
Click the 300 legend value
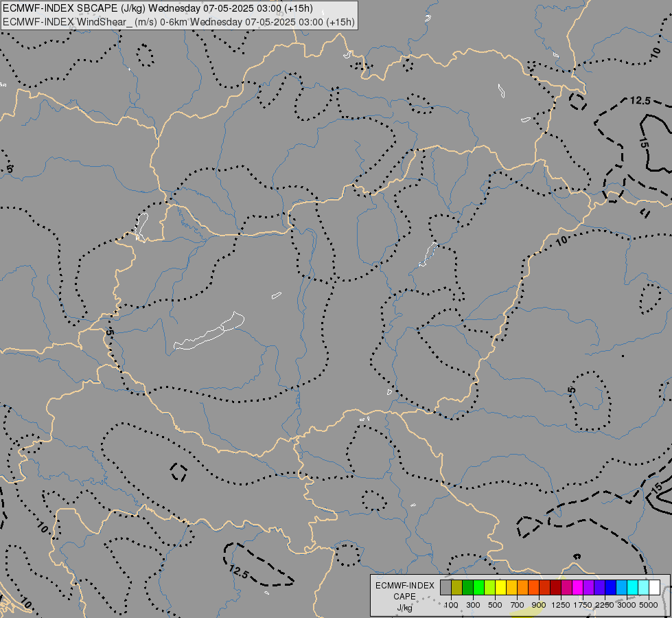pyautogui.click(x=473, y=605)
